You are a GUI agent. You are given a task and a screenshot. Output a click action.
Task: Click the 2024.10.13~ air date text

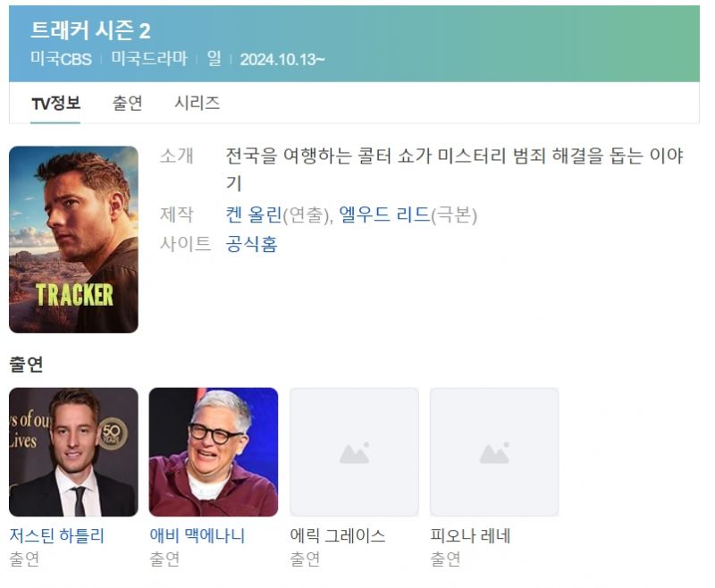(x=282, y=60)
